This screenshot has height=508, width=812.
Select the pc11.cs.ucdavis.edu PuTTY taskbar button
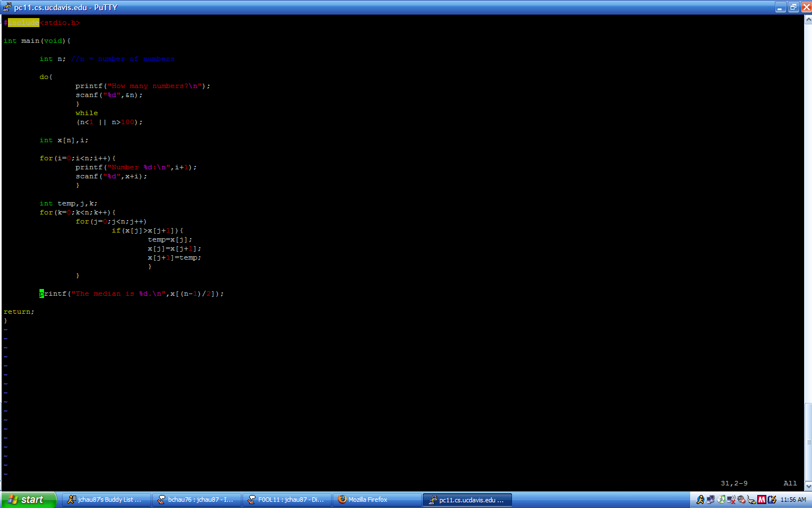[x=467, y=500]
